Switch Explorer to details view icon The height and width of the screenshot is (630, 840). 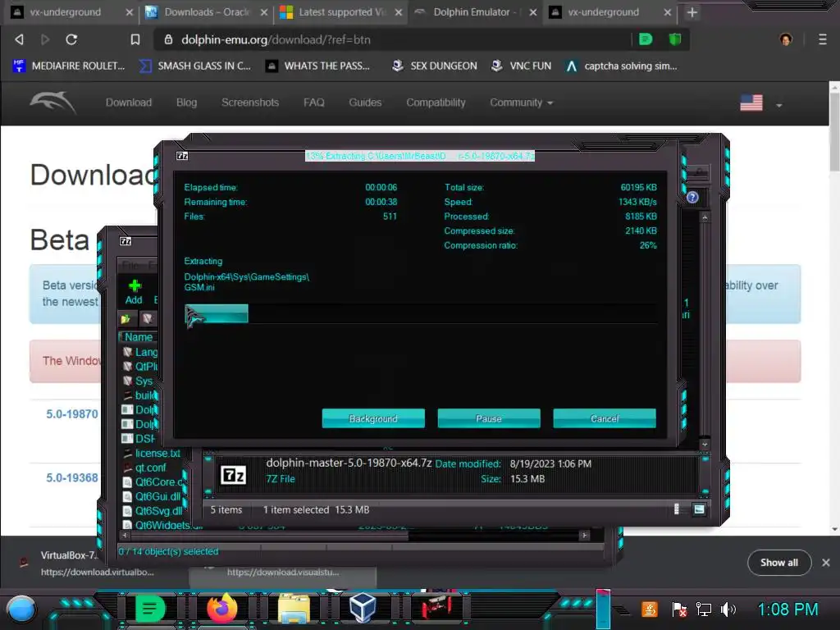tap(677, 509)
